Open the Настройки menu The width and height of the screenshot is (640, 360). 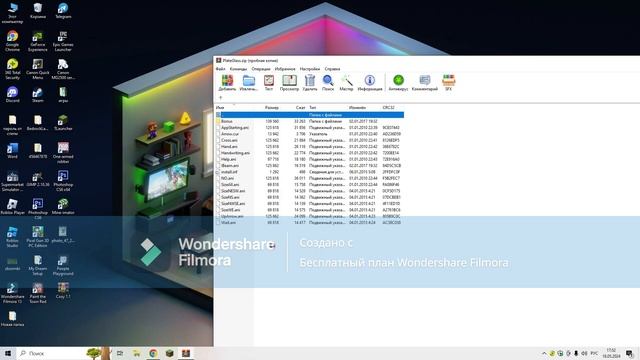pos(310,69)
